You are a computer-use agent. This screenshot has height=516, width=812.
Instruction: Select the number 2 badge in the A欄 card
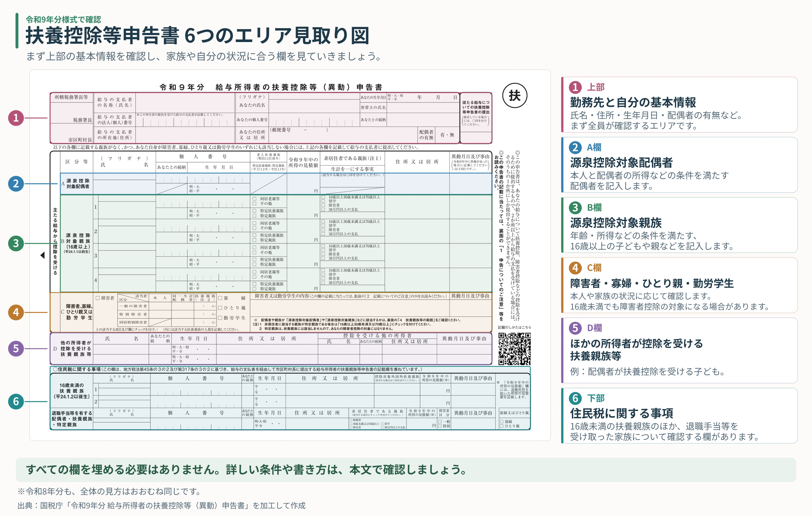tap(575, 147)
